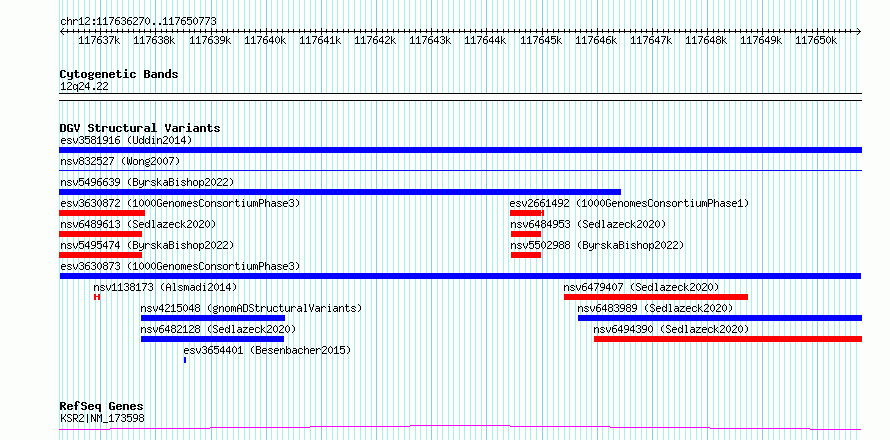Select the nsv6489613 red bar
The image size is (890, 440).
pyautogui.click(x=100, y=234)
